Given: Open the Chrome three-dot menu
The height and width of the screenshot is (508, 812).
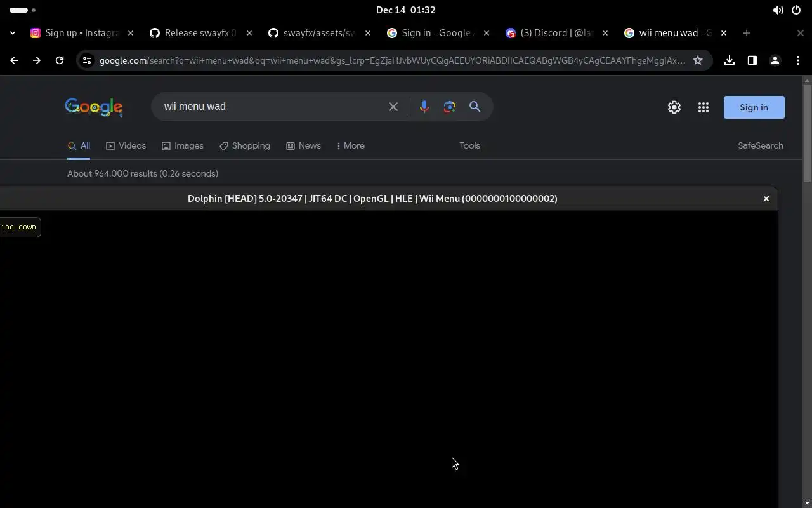Looking at the screenshot, I should [798, 60].
